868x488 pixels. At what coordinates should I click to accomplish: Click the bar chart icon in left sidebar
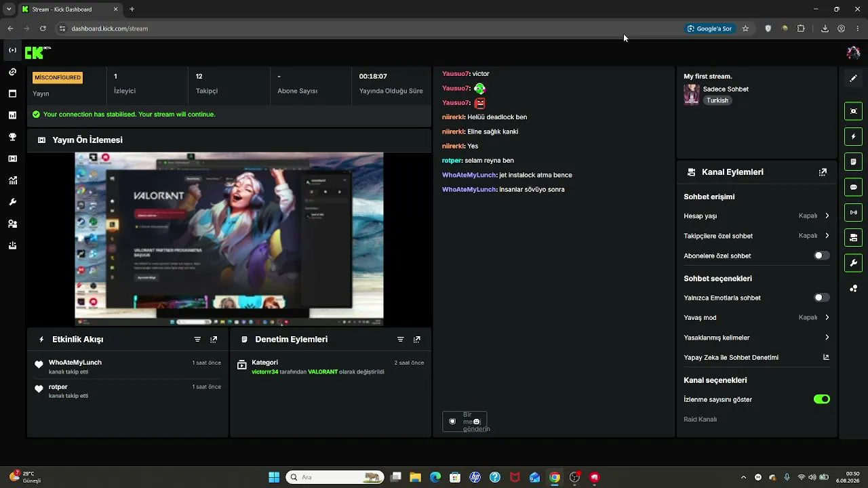[12, 115]
